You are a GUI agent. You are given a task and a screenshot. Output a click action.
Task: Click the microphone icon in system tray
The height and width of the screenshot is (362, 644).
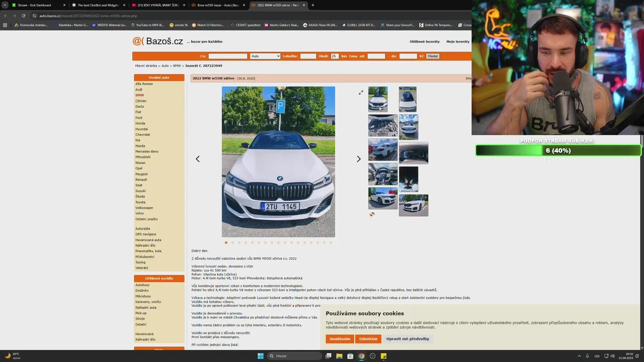point(588,356)
